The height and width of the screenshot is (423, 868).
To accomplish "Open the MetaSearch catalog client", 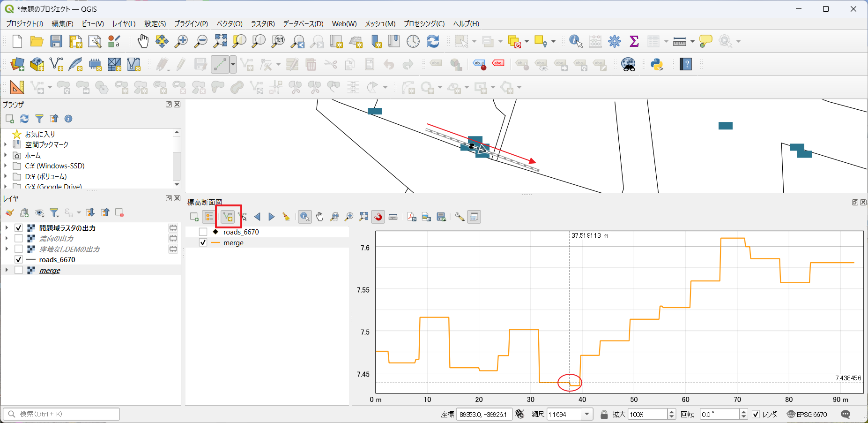I will tap(629, 64).
